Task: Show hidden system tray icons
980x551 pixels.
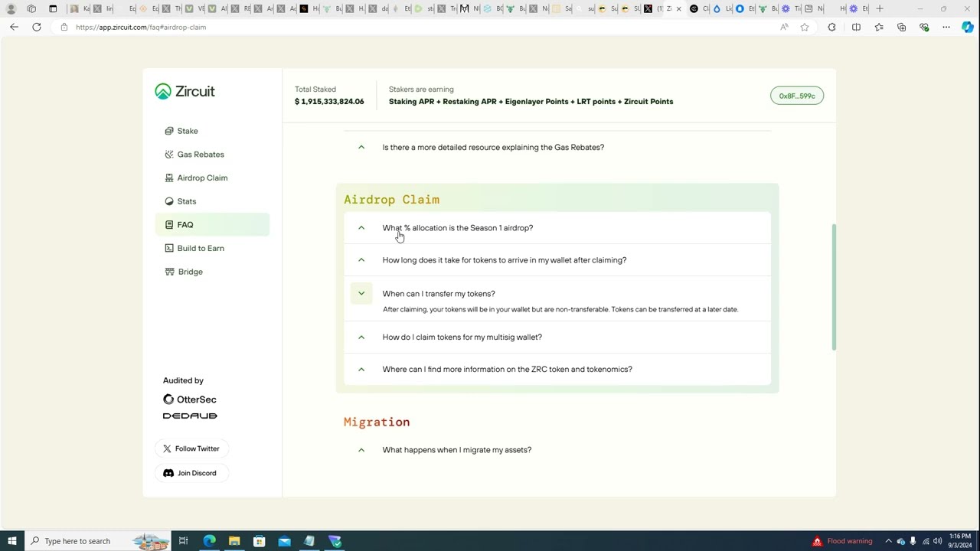Action: point(888,541)
